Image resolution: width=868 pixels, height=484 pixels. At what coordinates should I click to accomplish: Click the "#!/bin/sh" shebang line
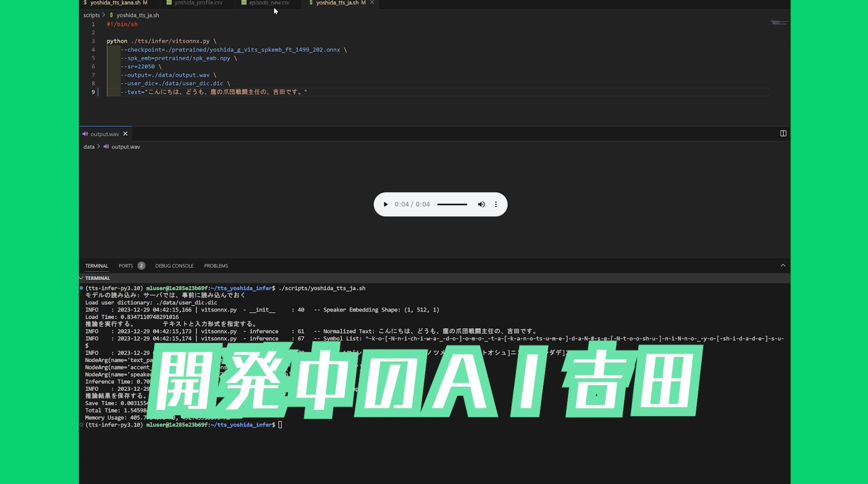pyautogui.click(x=122, y=24)
